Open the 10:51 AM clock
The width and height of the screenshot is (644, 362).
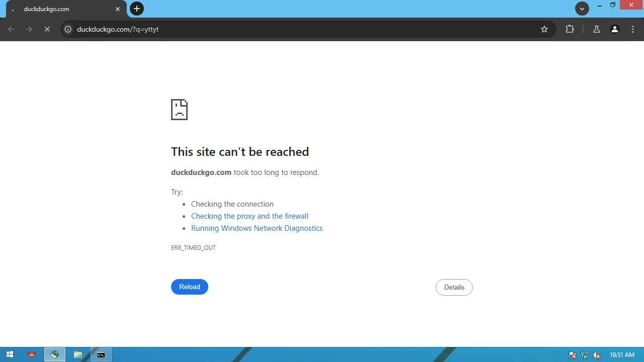point(622,355)
